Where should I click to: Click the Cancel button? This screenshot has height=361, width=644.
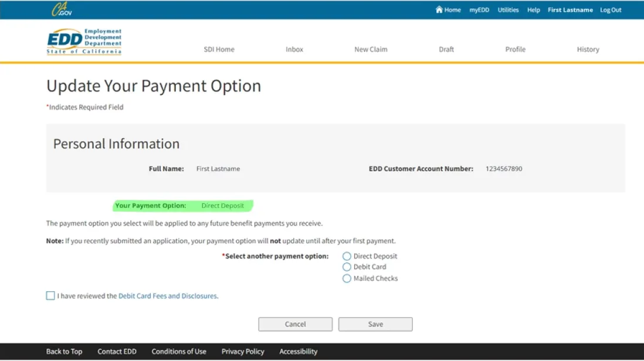295,324
